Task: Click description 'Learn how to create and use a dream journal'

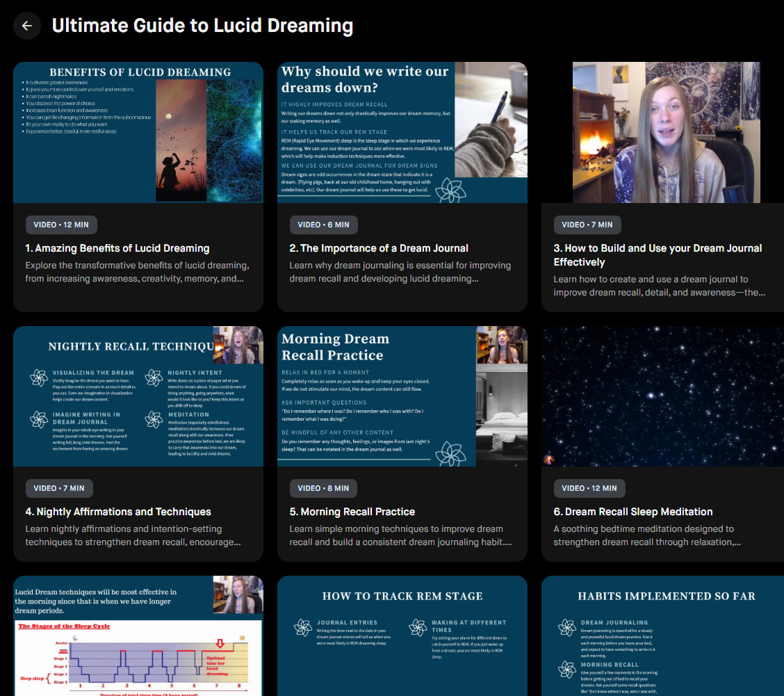Action: [x=659, y=286]
